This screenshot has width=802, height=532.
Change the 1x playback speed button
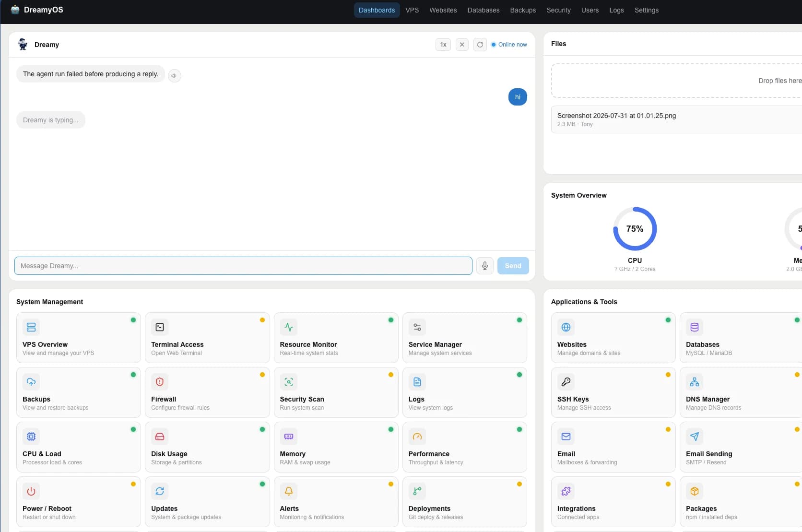(443, 45)
